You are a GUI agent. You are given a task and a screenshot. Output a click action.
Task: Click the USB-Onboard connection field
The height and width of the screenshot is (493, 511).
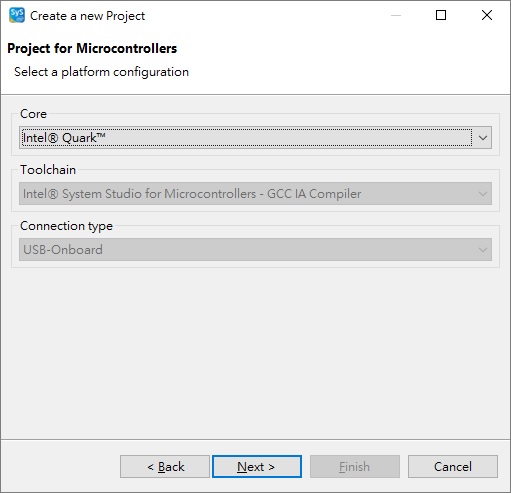[x=255, y=249]
